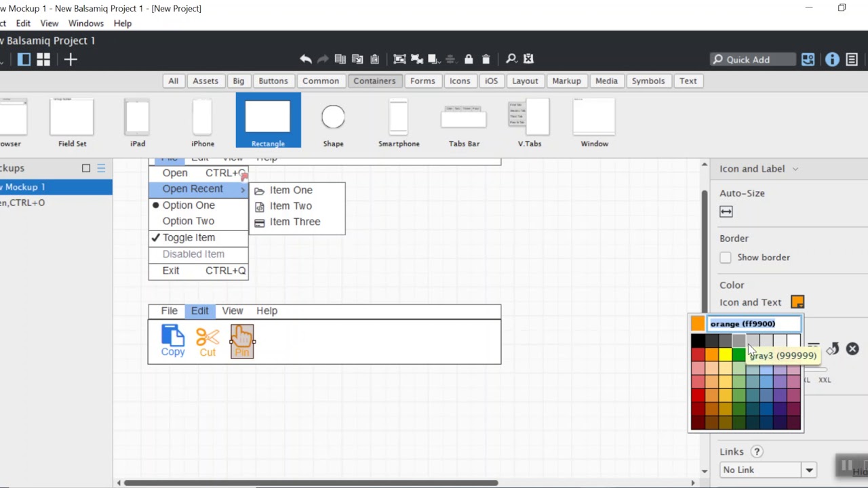The height and width of the screenshot is (488, 868).
Task: Toggle the navigator panel icon in toolbar
Action: click(24, 60)
